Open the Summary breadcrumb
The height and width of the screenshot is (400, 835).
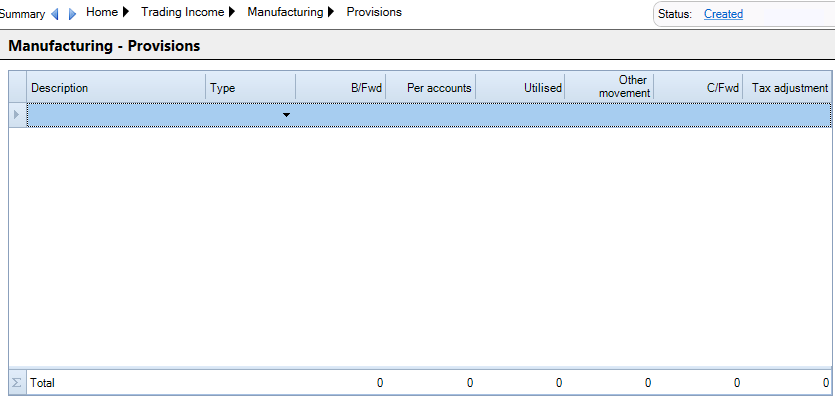22,14
